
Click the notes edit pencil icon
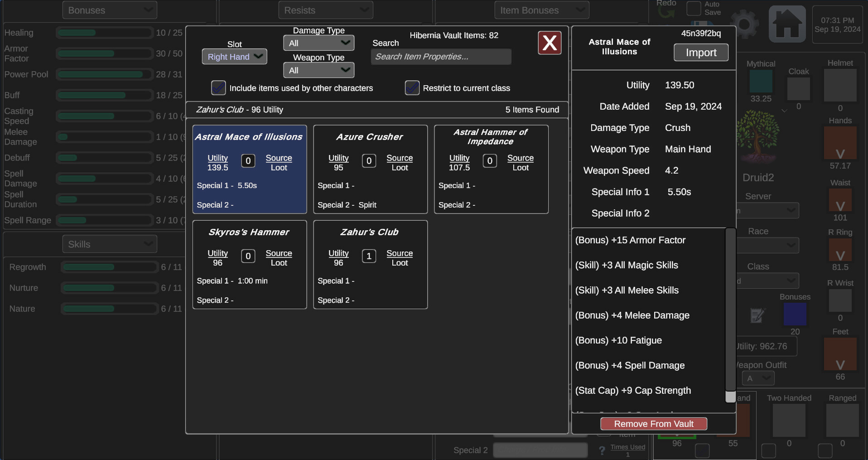pyautogui.click(x=757, y=315)
